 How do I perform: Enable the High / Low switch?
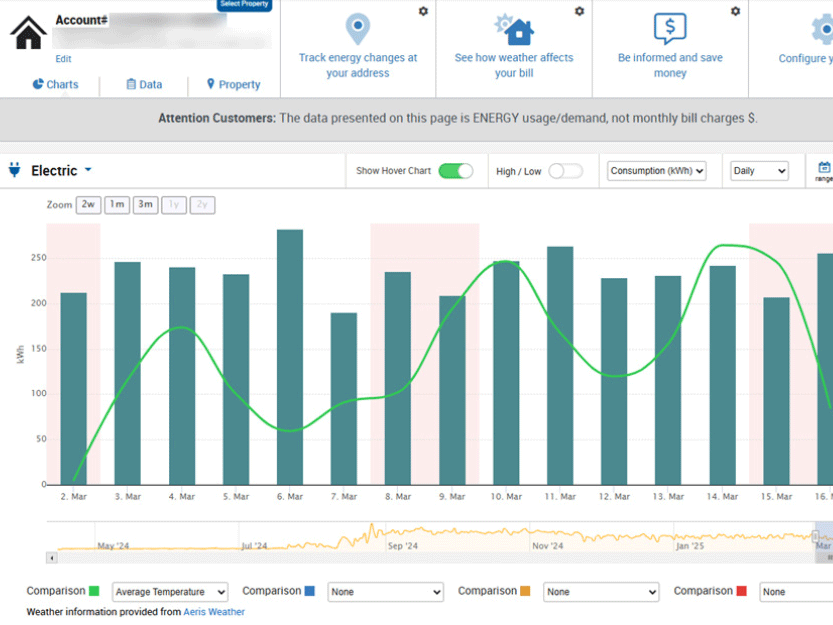565,171
